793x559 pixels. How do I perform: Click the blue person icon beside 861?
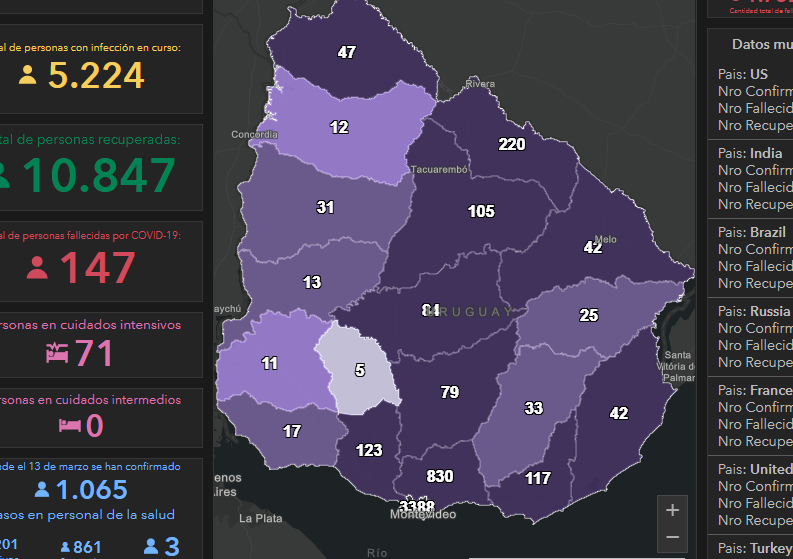65,547
